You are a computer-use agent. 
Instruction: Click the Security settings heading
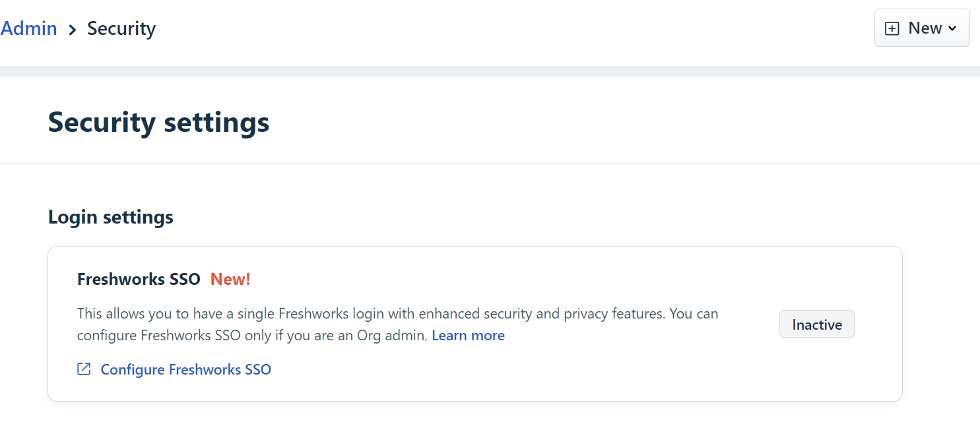pos(158,123)
